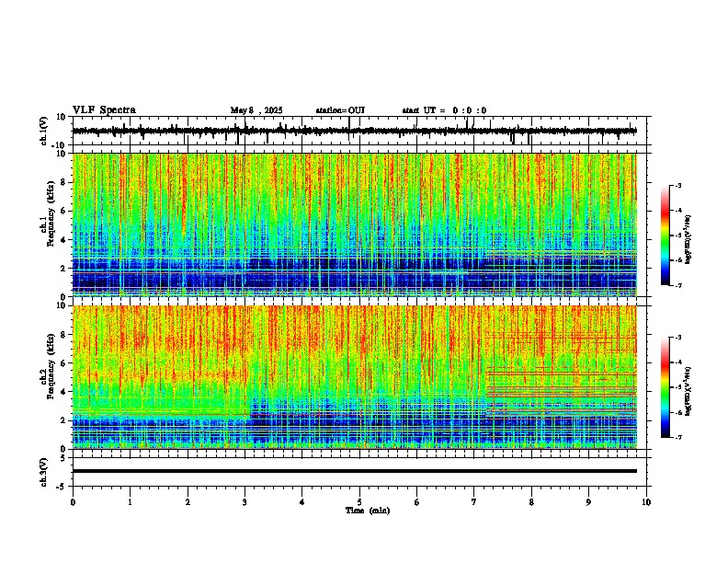This screenshot has width=728, height=563.
Task: Click the "8" kHz tick on ch.1 frequency axis
Action: (x=63, y=182)
